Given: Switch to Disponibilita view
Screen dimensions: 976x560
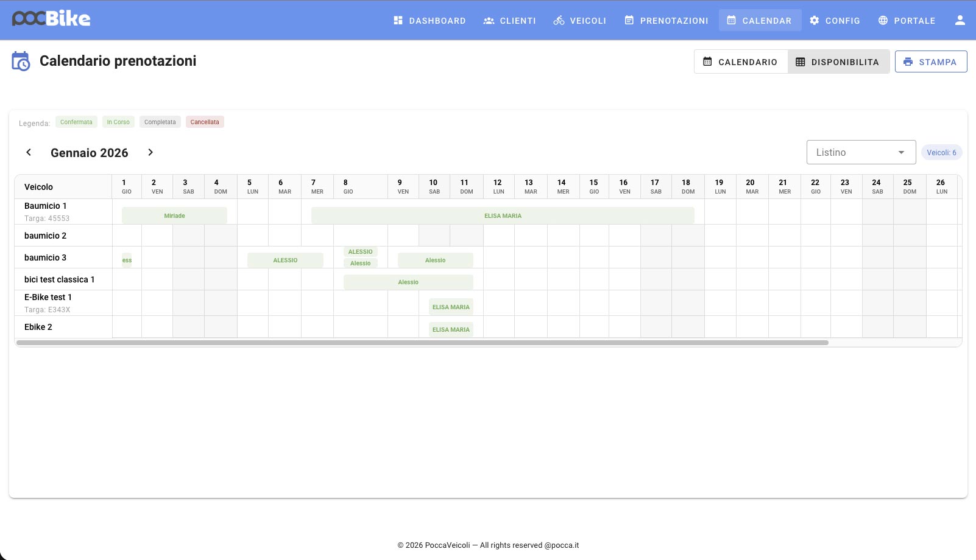Looking at the screenshot, I should click(838, 61).
